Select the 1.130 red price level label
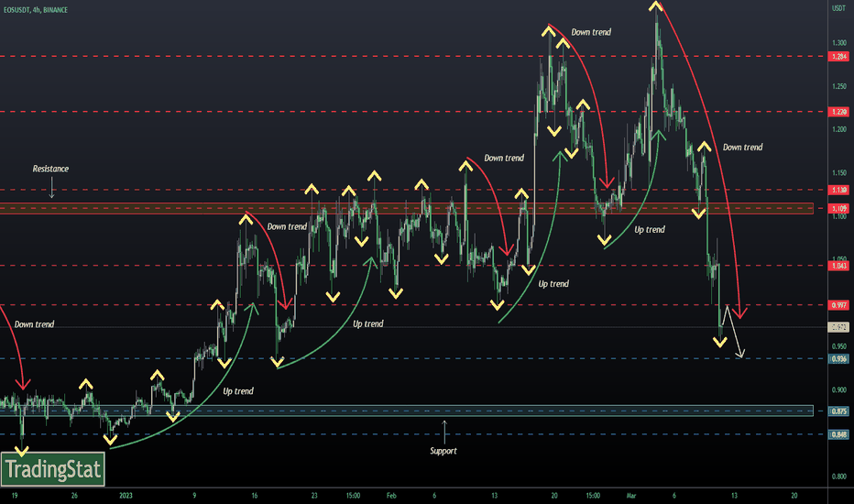This screenshot has height=504, width=854. pos(838,190)
